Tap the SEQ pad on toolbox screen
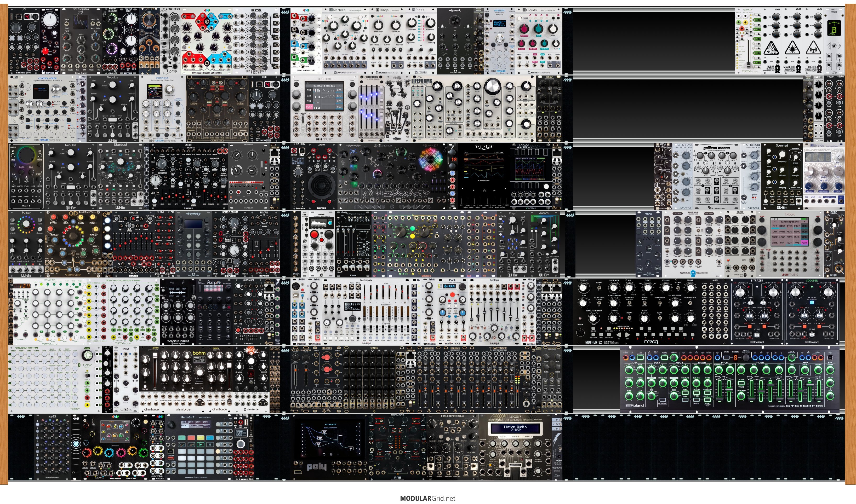Image resolution: width=856 pixels, height=504 pixels. tap(339, 107)
